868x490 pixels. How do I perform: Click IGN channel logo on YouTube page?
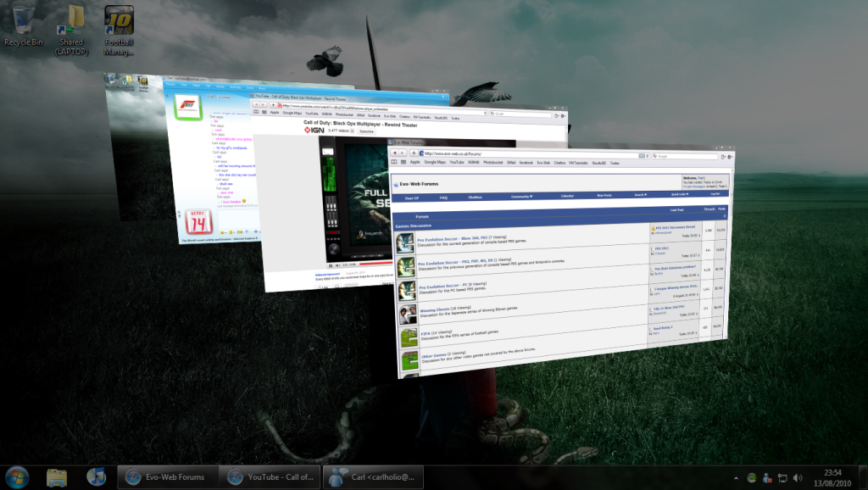314,130
